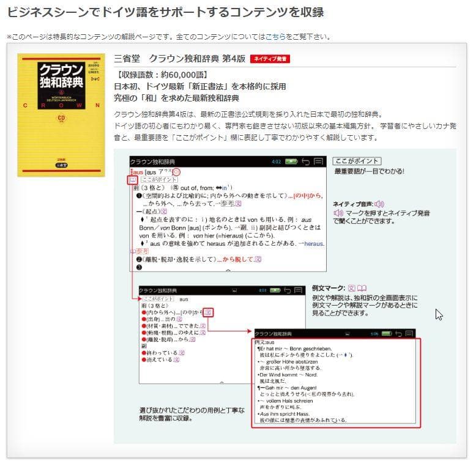Tap ここがポイント label in the 4:03 screen
Screen dimensions: 476x461
tap(158, 299)
